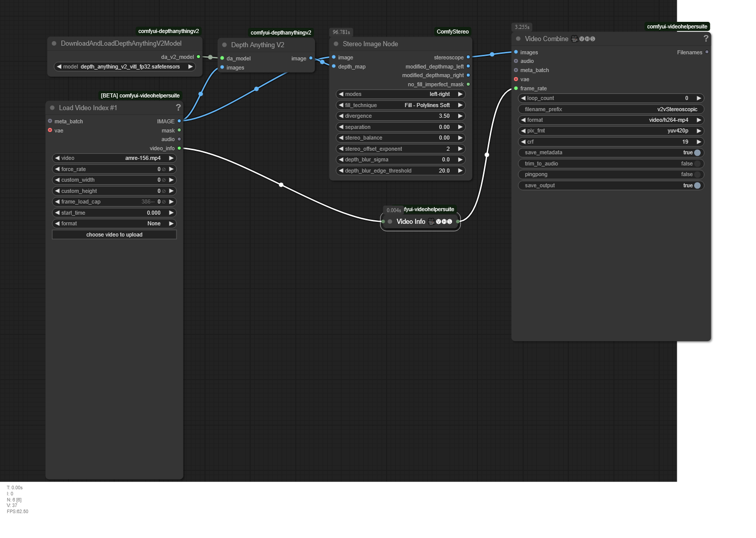
Task: Click the filename_prefix text field
Action: coord(611,109)
